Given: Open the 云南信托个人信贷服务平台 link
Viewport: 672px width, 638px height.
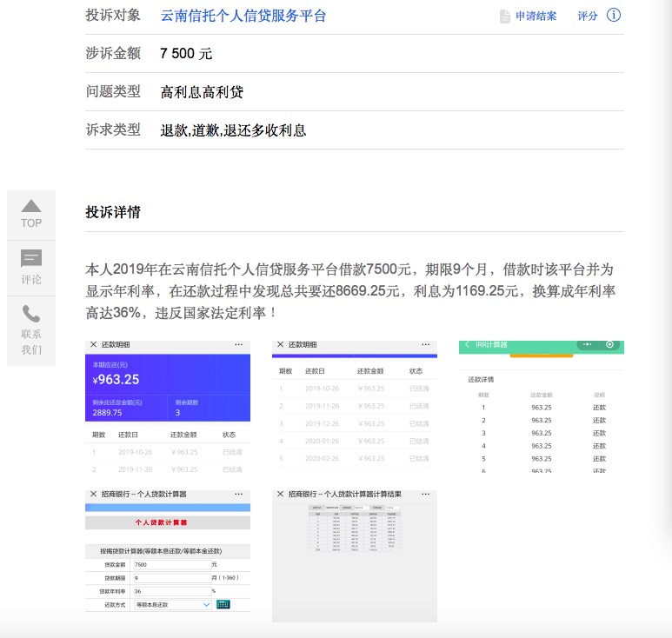Looking at the screenshot, I should pyautogui.click(x=243, y=16).
